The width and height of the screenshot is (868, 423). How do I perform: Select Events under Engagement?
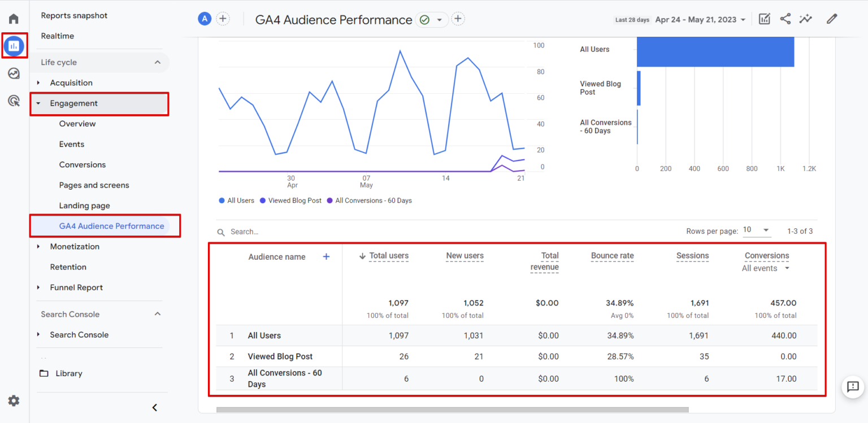(x=71, y=144)
